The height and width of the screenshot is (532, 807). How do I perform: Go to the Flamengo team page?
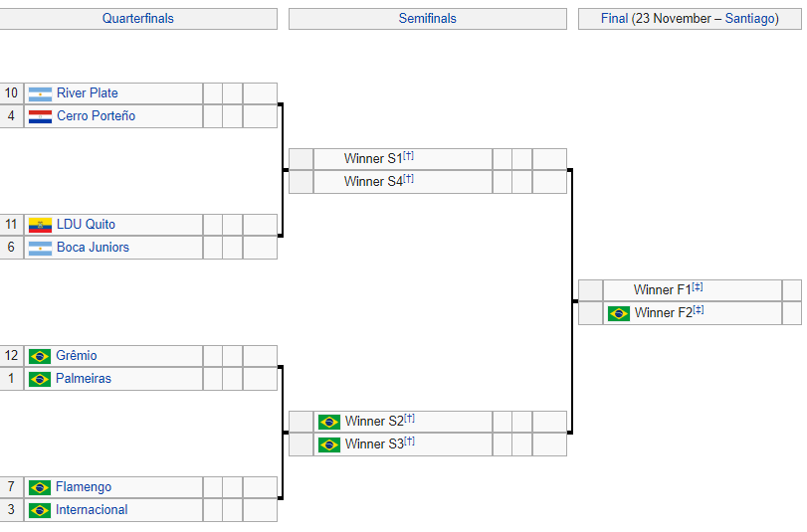pyautogui.click(x=84, y=487)
